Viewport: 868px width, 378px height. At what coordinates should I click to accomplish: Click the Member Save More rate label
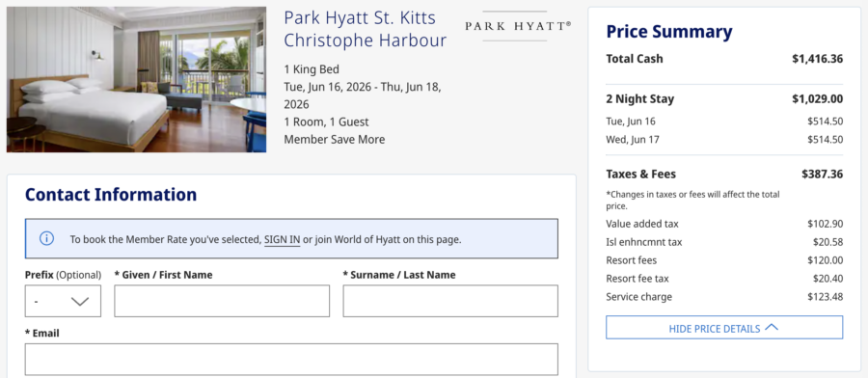[x=335, y=140]
